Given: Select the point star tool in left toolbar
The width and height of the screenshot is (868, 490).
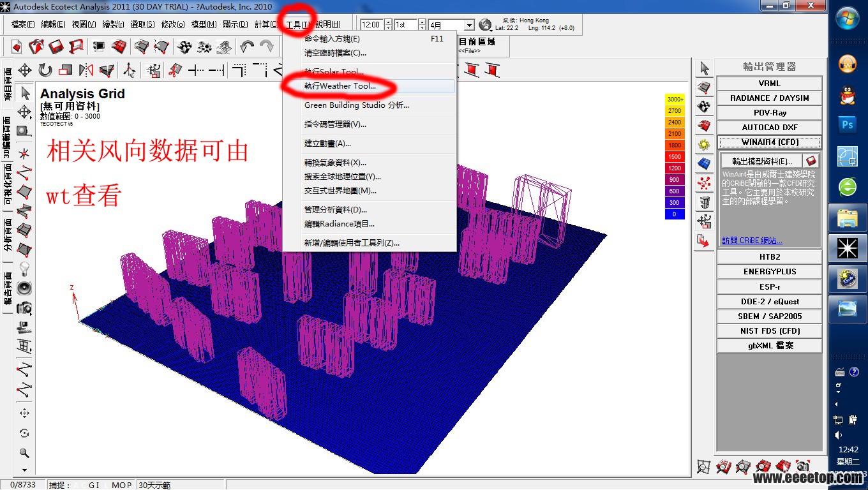Looking at the screenshot, I should [x=25, y=153].
